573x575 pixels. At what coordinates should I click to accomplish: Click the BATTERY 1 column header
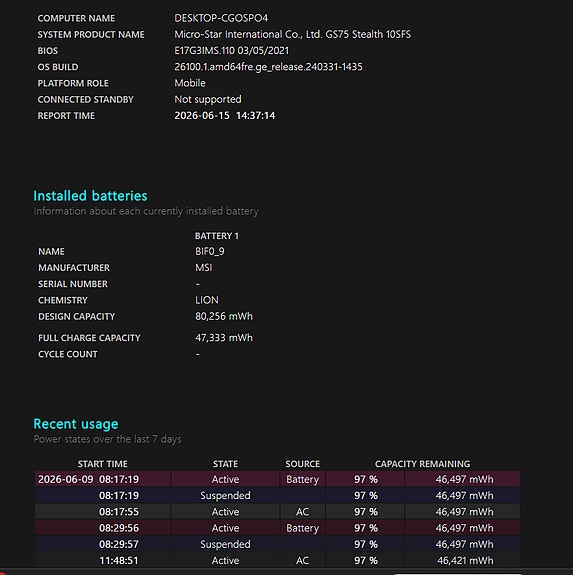[x=217, y=236]
